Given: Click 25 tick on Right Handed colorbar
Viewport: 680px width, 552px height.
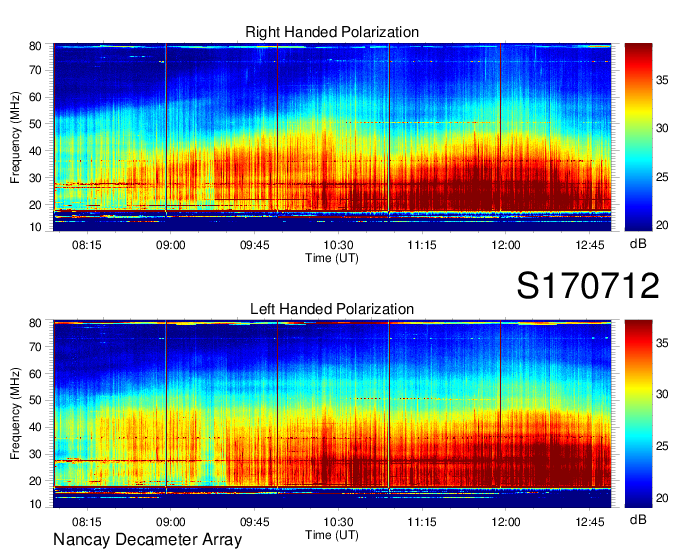Looking at the screenshot, I should click(x=662, y=177).
